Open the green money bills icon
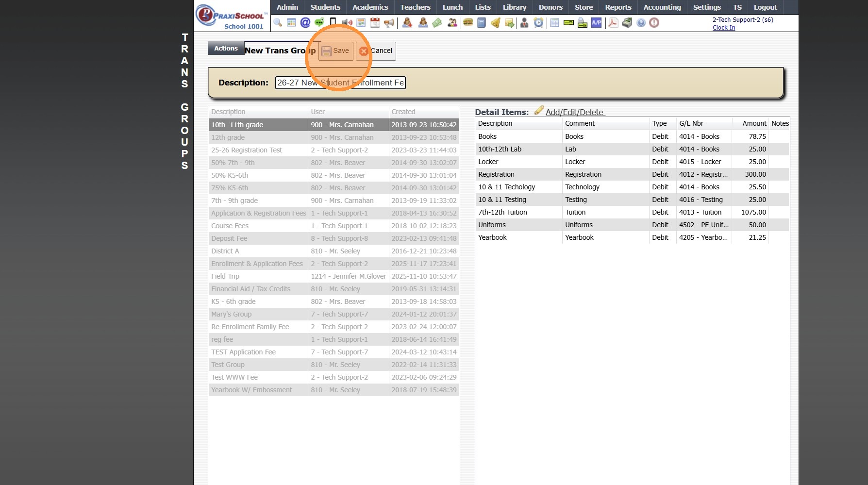 click(437, 23)
